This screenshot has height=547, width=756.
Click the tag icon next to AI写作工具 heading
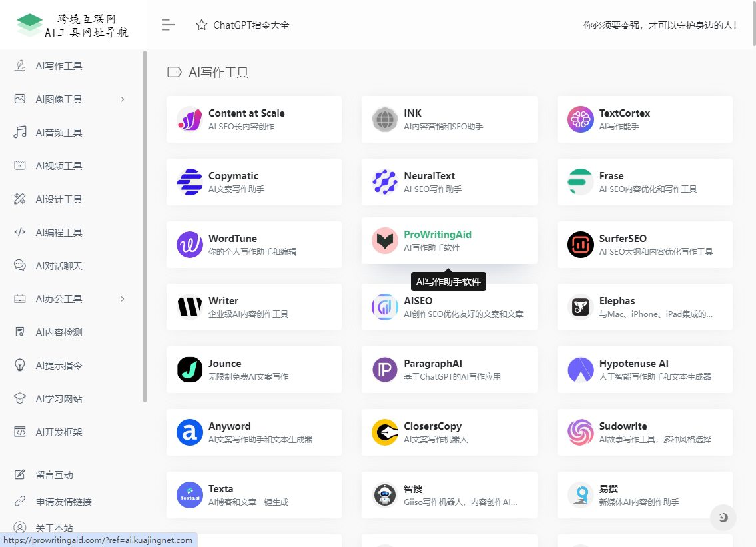(x=174, y=73)
